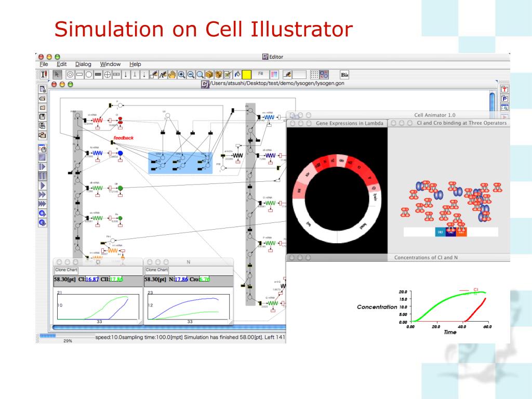Click the save-as floppy icon

click(x=43, y=126)
